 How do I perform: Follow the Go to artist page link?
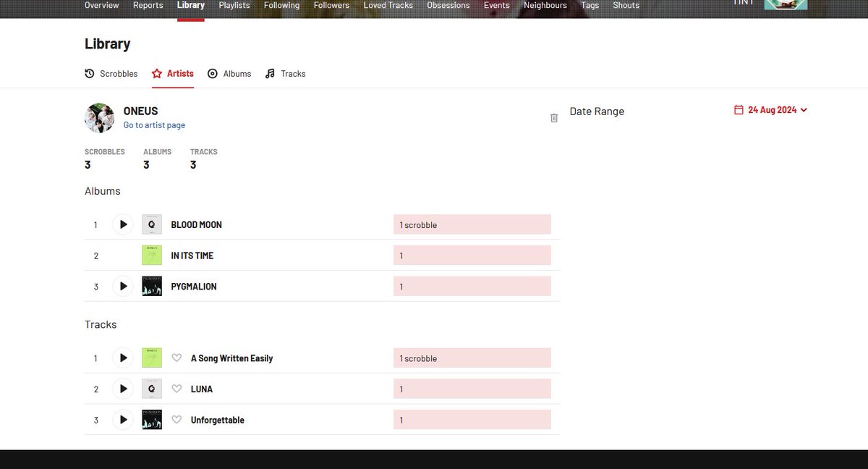[154, 125]
